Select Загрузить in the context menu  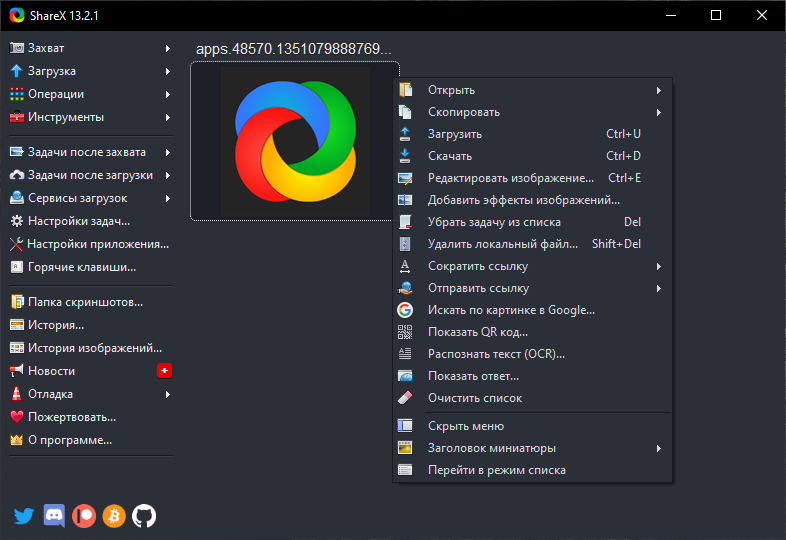click(x=532, y=134)
